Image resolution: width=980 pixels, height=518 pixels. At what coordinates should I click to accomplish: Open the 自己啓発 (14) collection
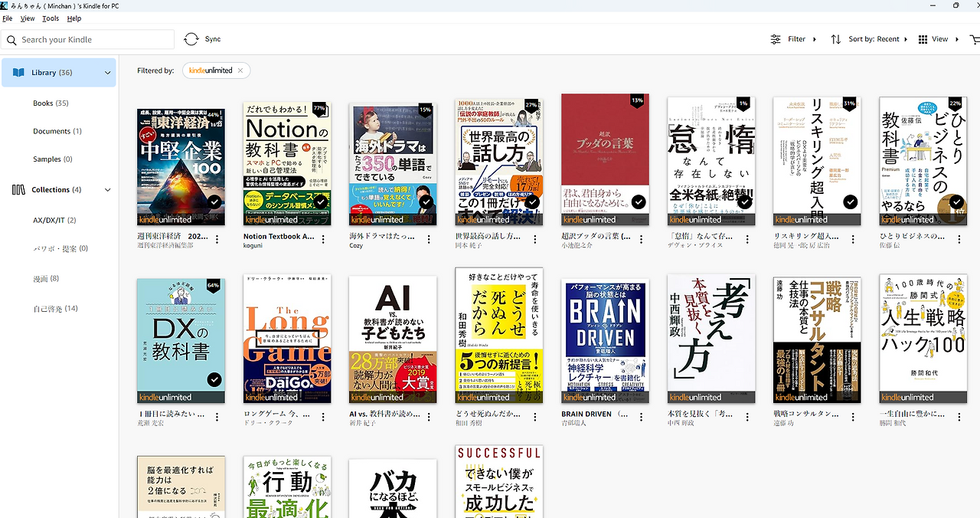pyautogui.click(x=55, y=309)
